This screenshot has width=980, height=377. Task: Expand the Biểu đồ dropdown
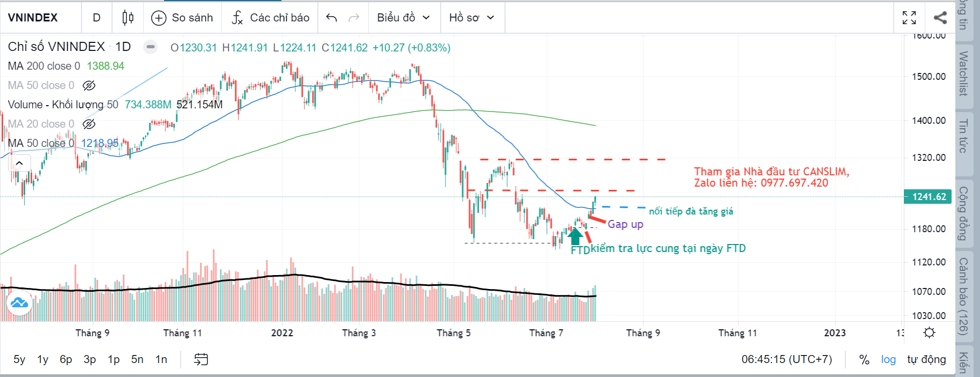404,18
